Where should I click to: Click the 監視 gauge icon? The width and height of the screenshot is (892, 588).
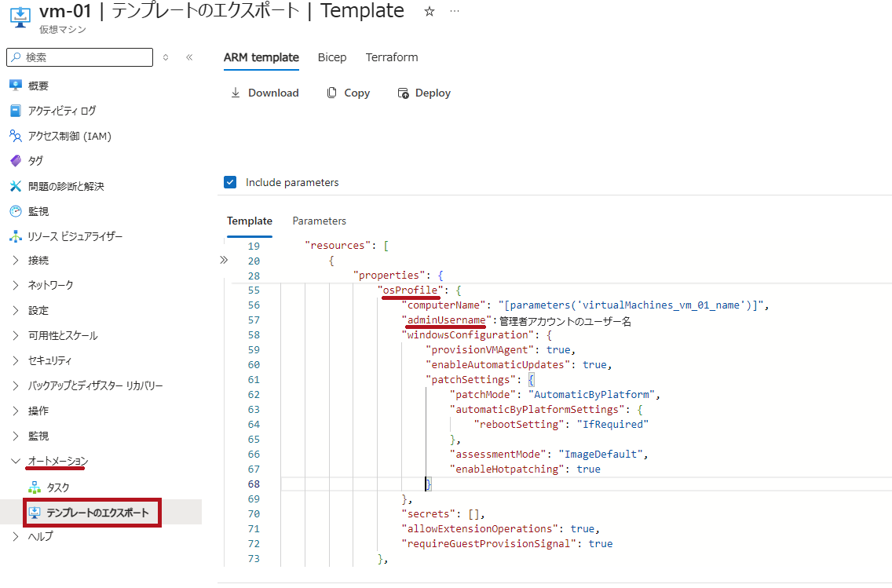[16, 211]
